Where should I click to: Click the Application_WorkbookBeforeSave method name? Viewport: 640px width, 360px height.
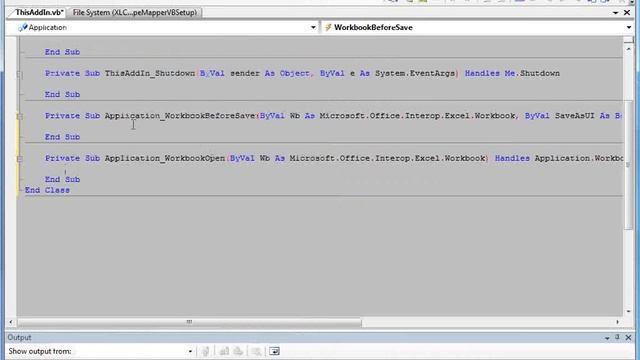pyautogui.click(x=180, y=116)
